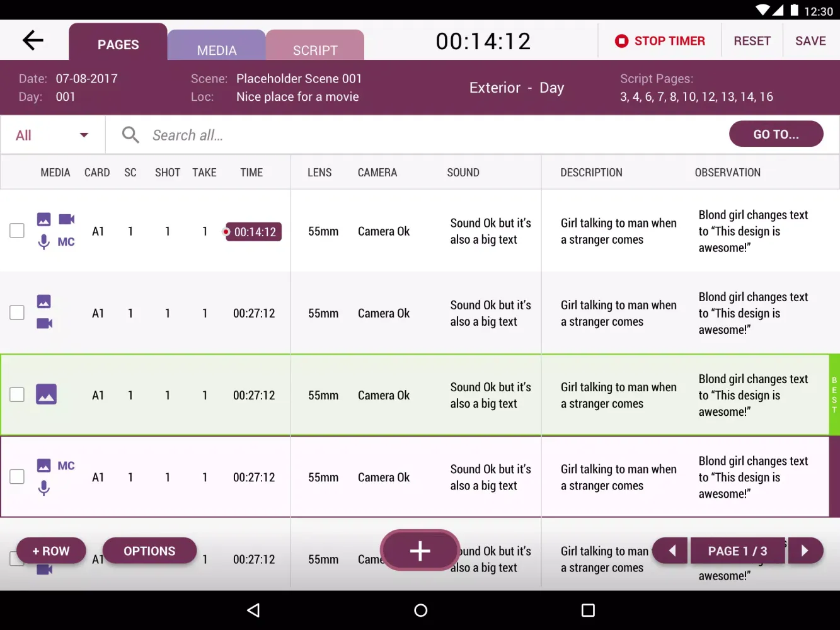
Task: Click the LENS column header
Action: coord(319,173)
